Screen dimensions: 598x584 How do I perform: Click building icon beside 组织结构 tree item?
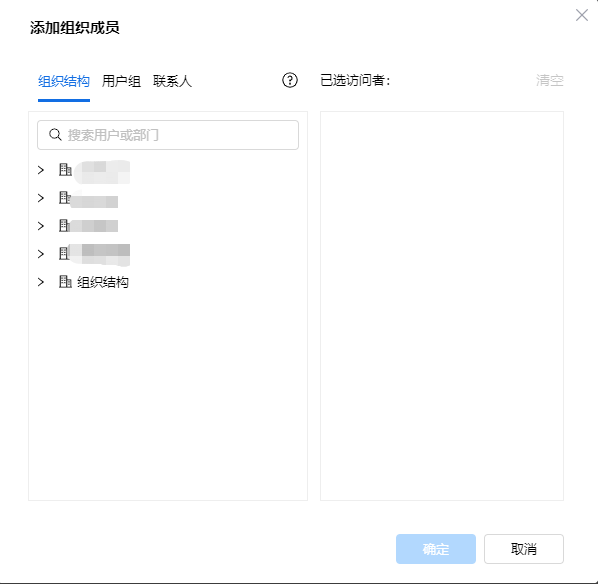[65, 282]
